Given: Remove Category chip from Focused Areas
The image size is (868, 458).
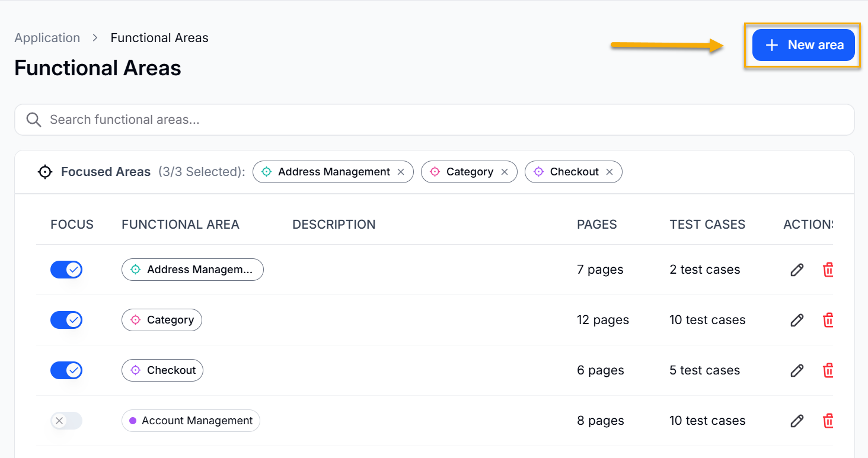Looking at the screenshot, I should (x=505, y=172).
